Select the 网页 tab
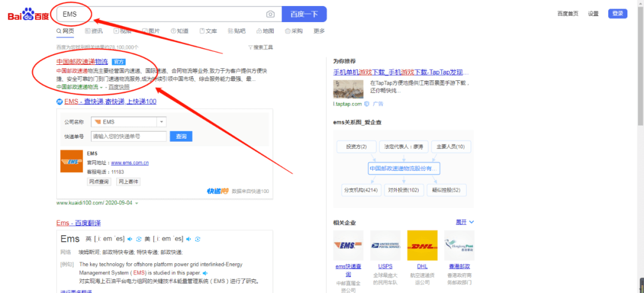 point(66,31)
